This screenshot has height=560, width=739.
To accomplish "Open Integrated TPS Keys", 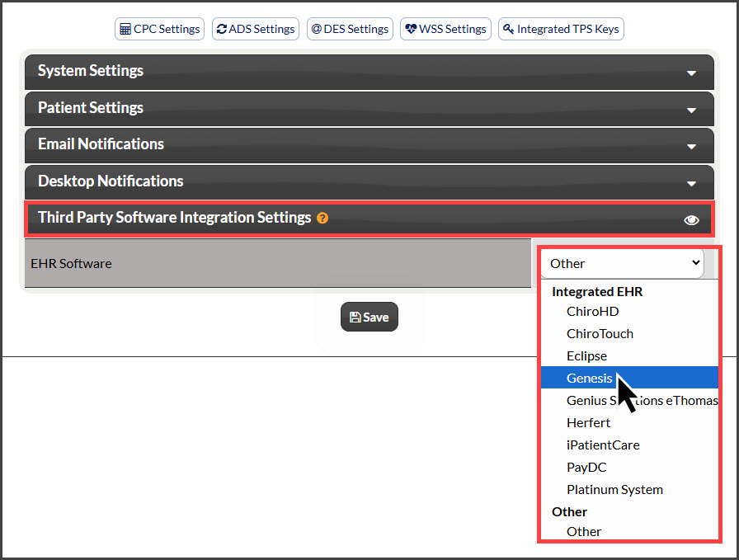I will (x=561, y=29).
